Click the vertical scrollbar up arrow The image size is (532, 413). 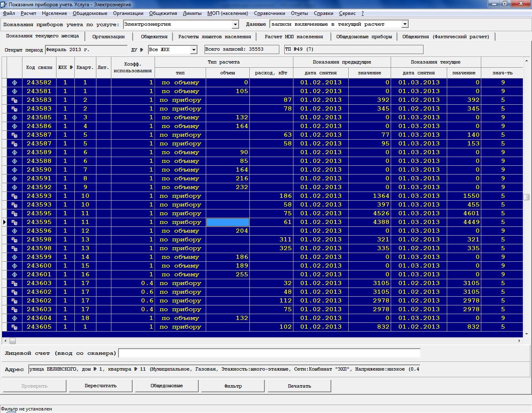point(527,60)
